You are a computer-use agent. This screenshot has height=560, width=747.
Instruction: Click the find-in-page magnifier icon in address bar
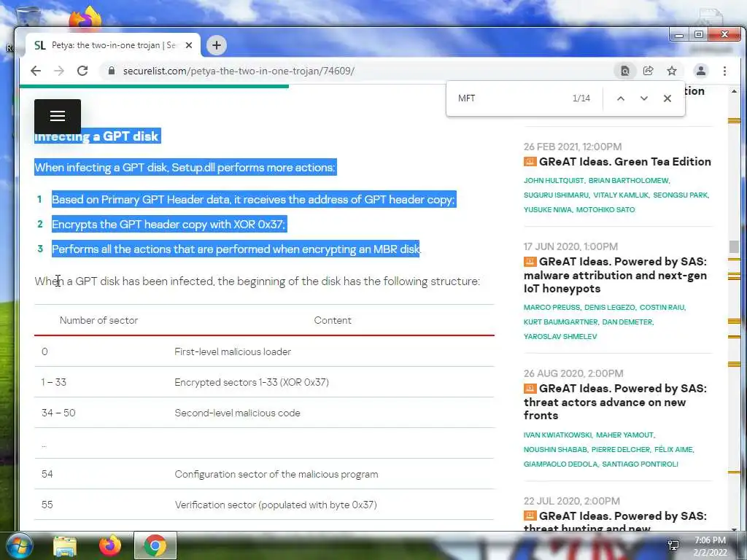pos(624,71)
